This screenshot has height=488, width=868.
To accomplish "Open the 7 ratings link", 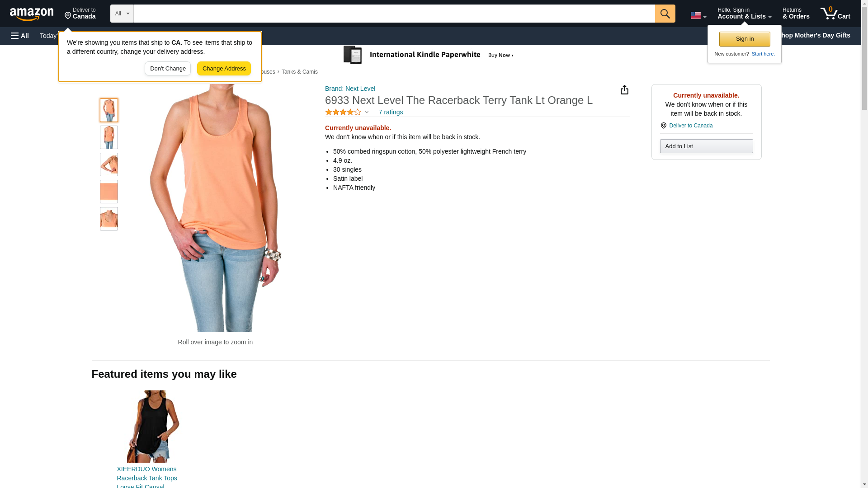I will pos(391,112).
